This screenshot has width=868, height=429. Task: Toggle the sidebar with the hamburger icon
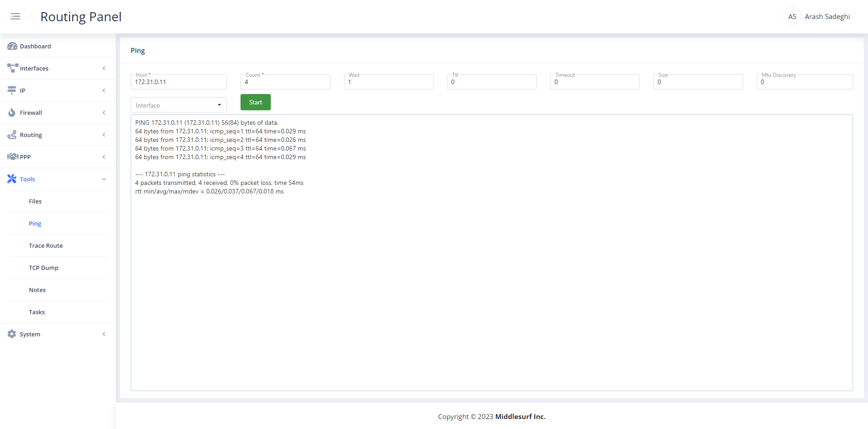tap(15, 16)
